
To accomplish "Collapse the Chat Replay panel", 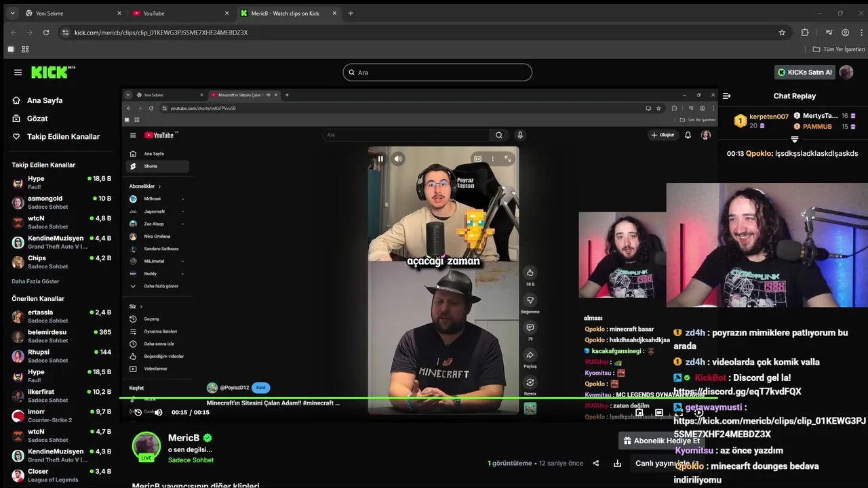I will tap(726, 96).
